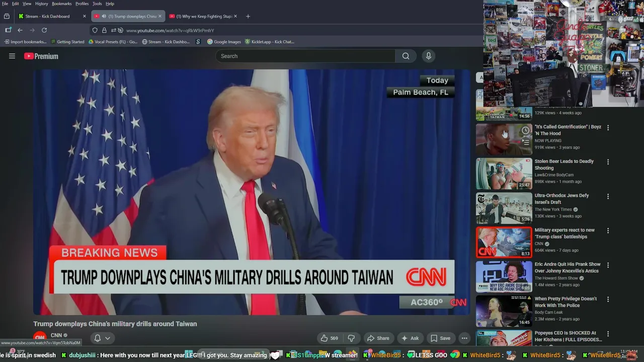Click the YouTube search input field
Image resolution: width=644 pixels, height=362 pixels.
coord(305,56)
